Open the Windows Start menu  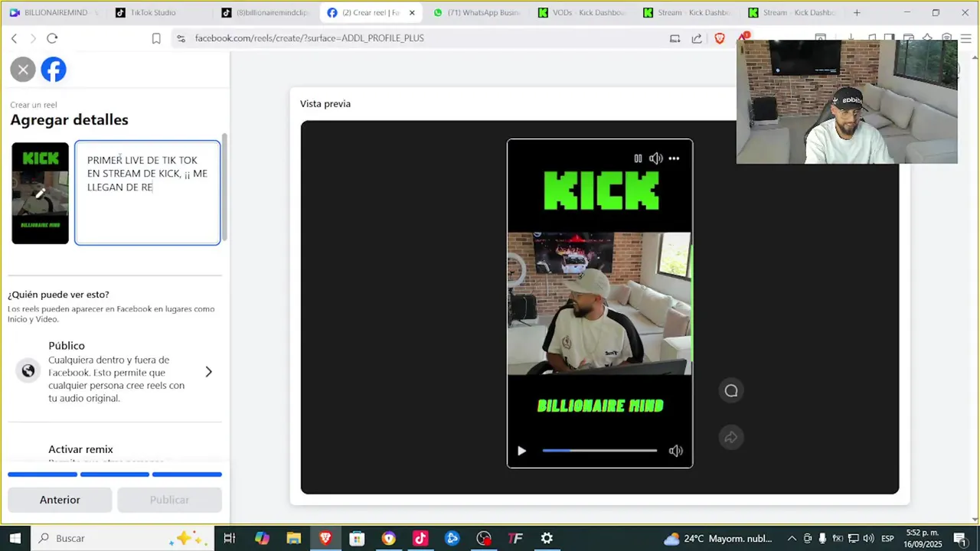15,538
